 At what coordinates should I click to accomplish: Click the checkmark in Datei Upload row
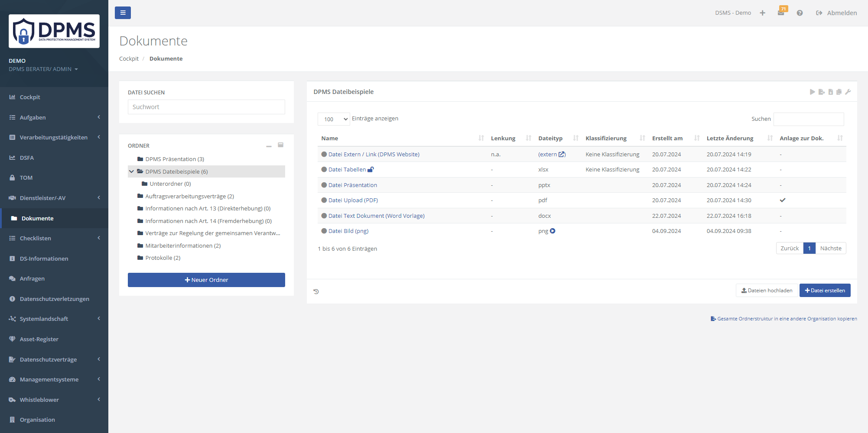tap(783, 200)
